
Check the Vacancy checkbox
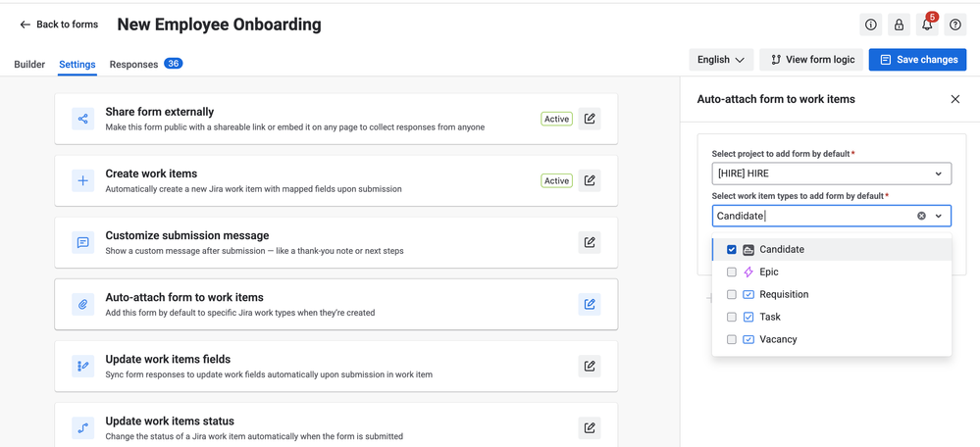pos(731,339)
